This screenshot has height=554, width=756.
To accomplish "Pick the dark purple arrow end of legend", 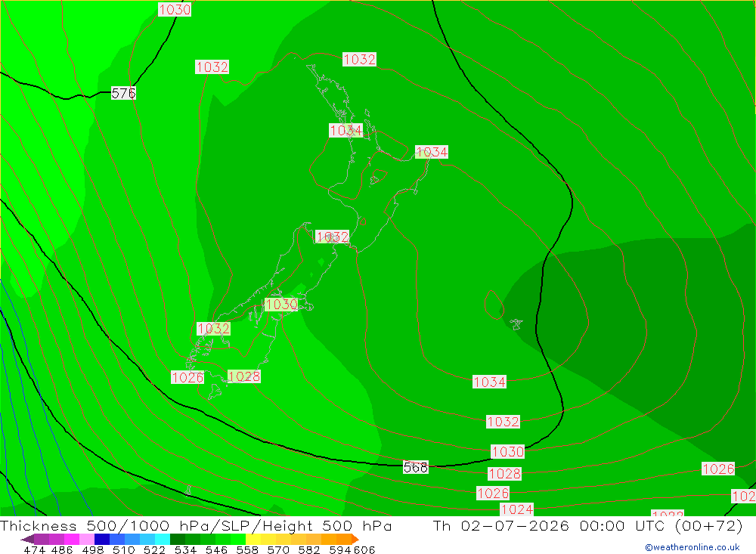I will (27, 539).
